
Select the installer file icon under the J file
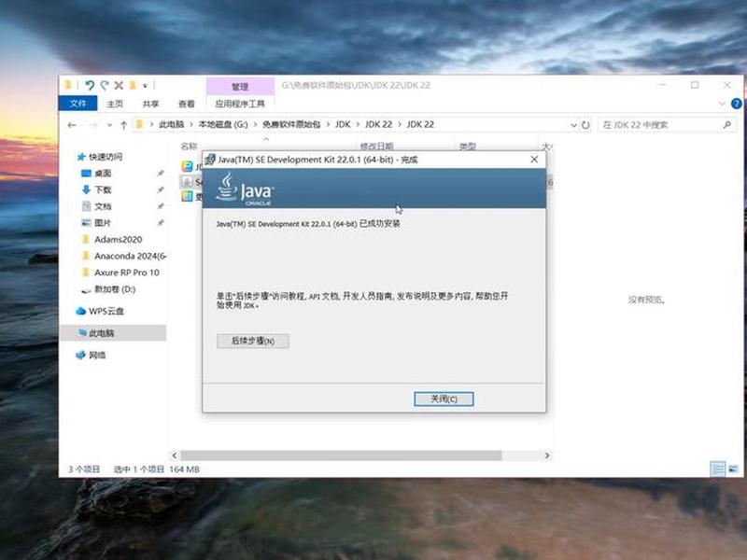point(187,181)
